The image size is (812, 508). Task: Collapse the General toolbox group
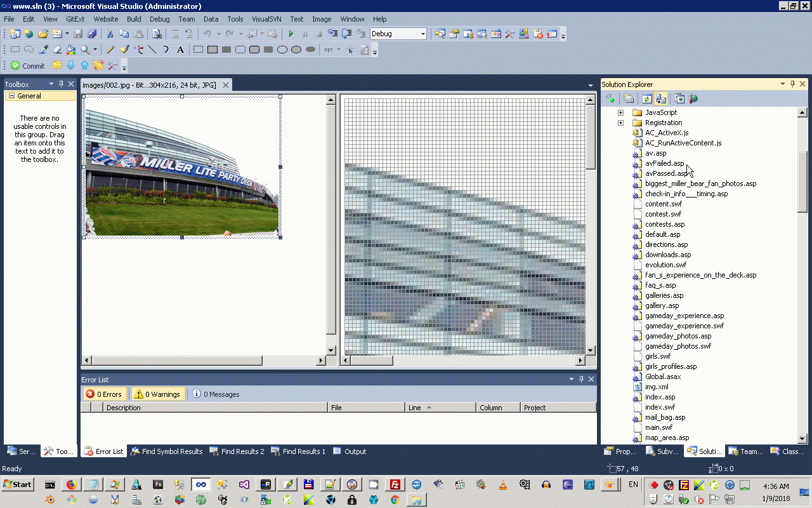[x=11, y=96]
